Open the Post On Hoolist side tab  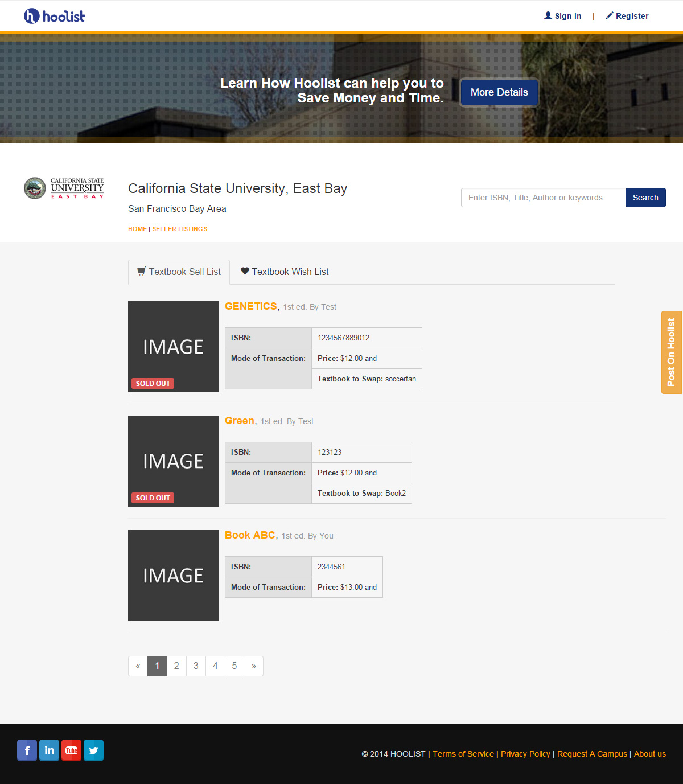tap(672, 352)
